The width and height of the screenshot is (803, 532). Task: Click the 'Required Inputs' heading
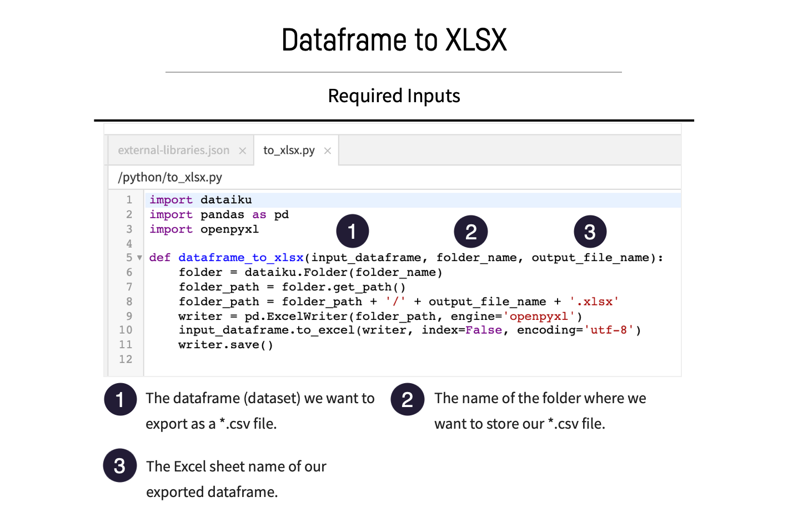pyautogui.click(x=394, y=96)
